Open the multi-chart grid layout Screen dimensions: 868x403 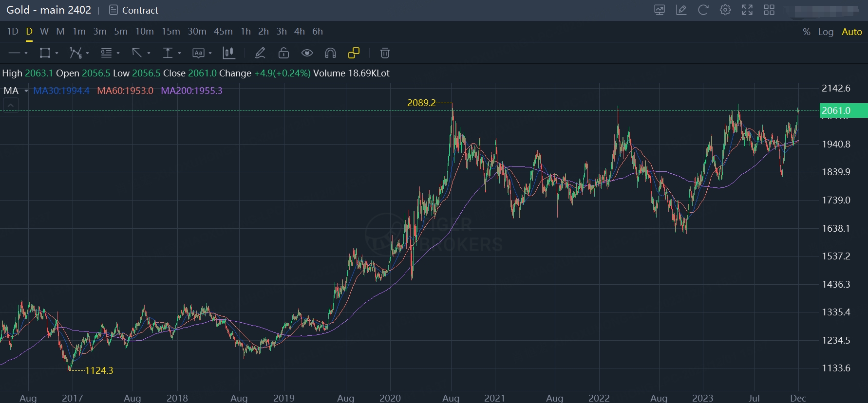(769, 10)
